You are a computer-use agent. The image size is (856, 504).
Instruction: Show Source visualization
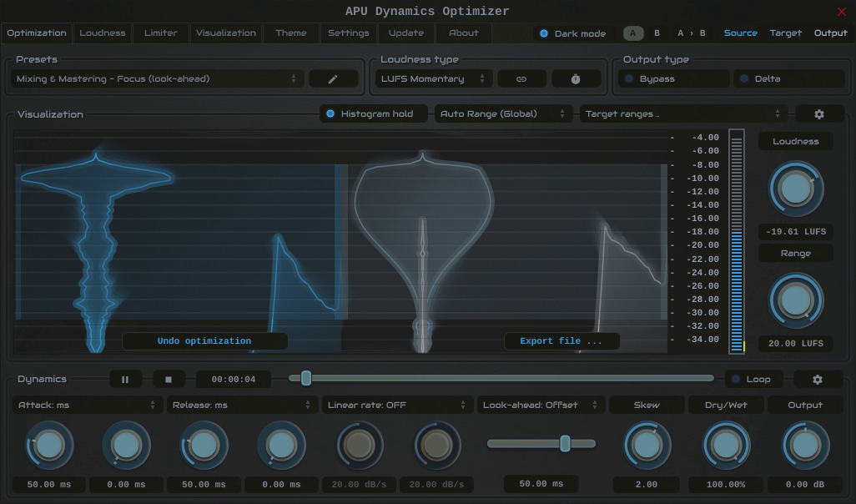coord(741,33)
